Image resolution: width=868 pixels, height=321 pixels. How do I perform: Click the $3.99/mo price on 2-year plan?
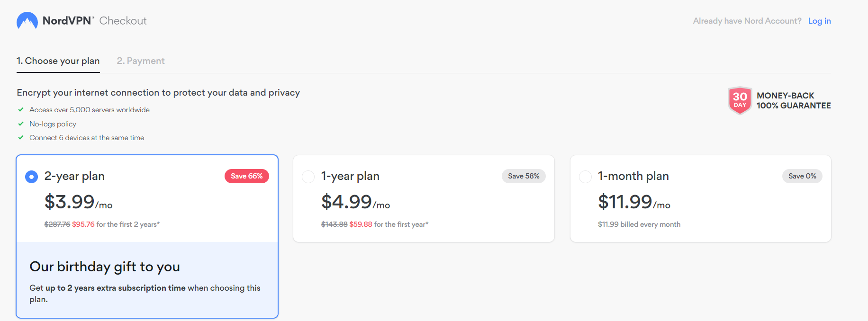(79, 202)
